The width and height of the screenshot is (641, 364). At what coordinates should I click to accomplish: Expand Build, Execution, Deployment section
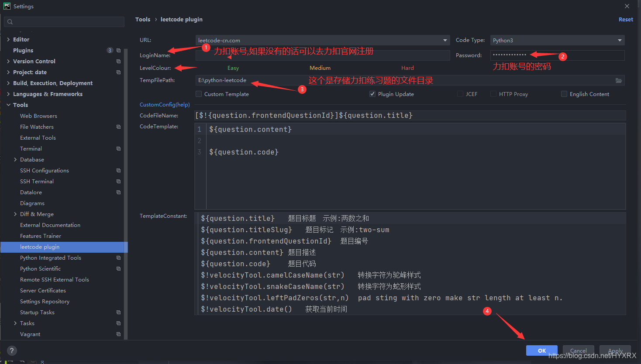[8, 83]
